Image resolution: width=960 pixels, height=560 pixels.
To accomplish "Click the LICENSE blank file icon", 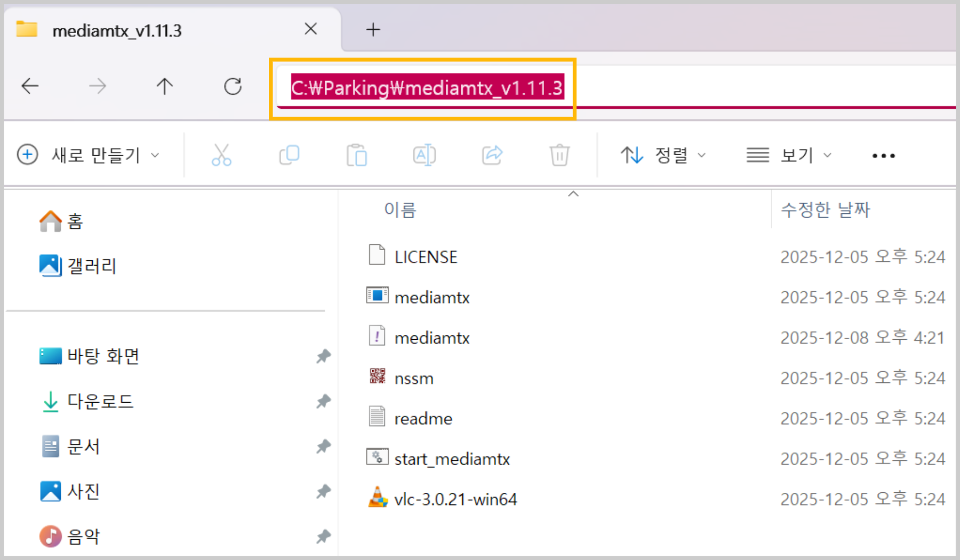I will click(377, 254).
